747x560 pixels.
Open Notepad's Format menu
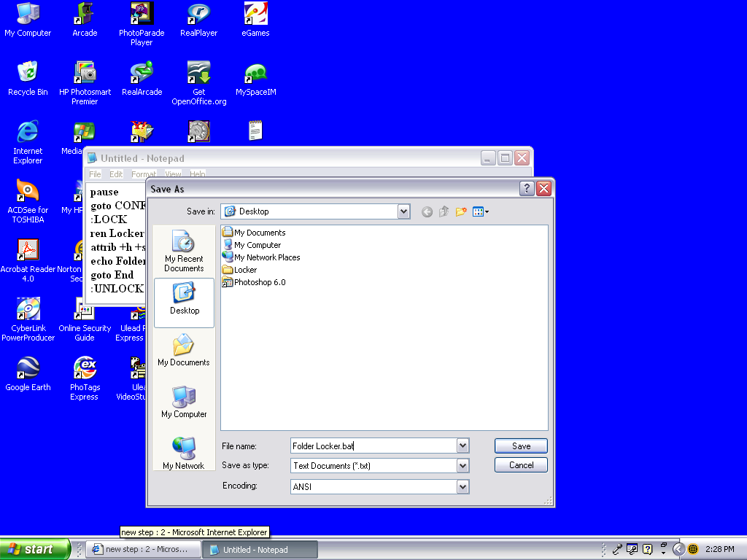[143, 174]
